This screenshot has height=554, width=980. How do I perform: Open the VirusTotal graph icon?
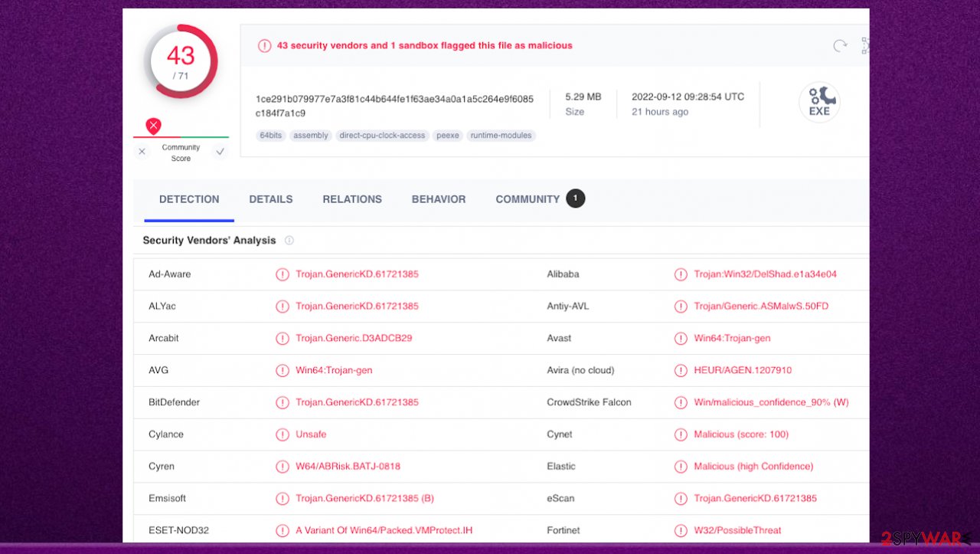[x=864, y=45]
